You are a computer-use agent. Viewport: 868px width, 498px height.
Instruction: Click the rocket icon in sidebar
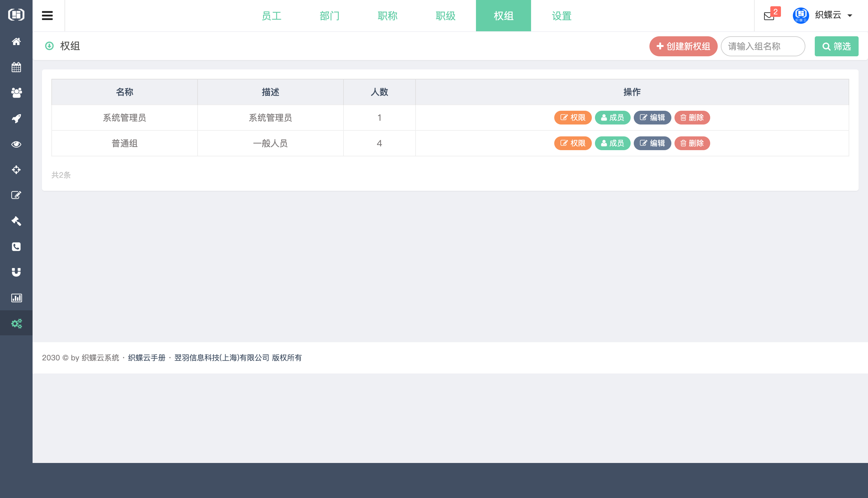(x=16, y=118)
